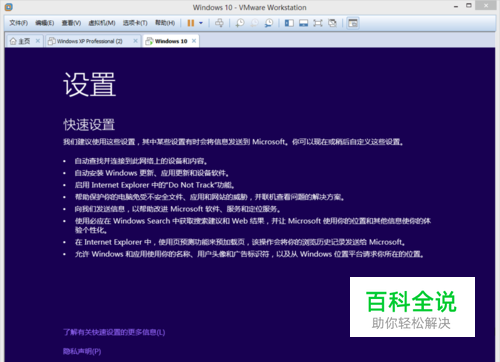
Task: Click the bullet about 允许 Windows 和应用使用你的名称
Action: [249, 254]
